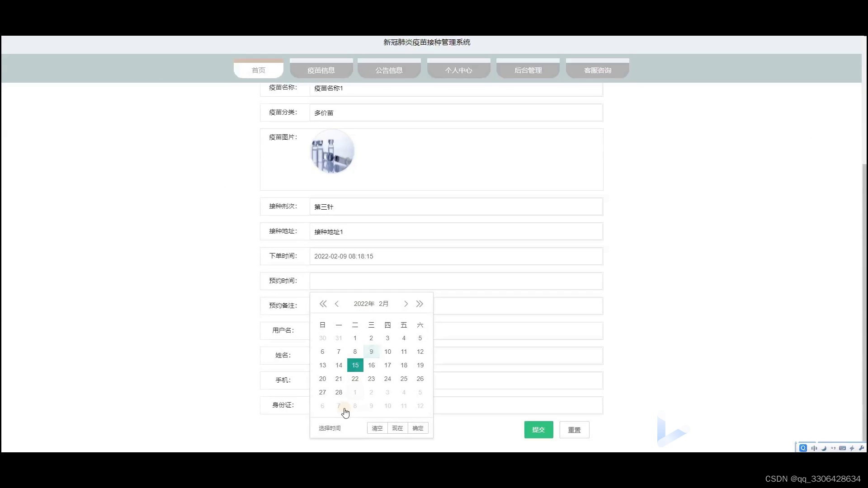Image resolution: width=868 pixels, height=488 pixels.
Task: Click the 疫苗名称 field showing 疫苗名称1
Action: 456,89
